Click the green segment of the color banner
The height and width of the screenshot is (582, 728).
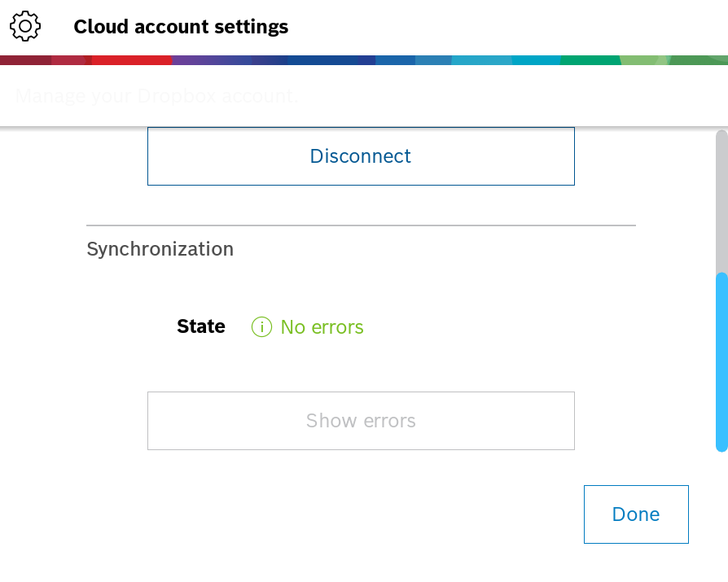[x=590, y=60]
